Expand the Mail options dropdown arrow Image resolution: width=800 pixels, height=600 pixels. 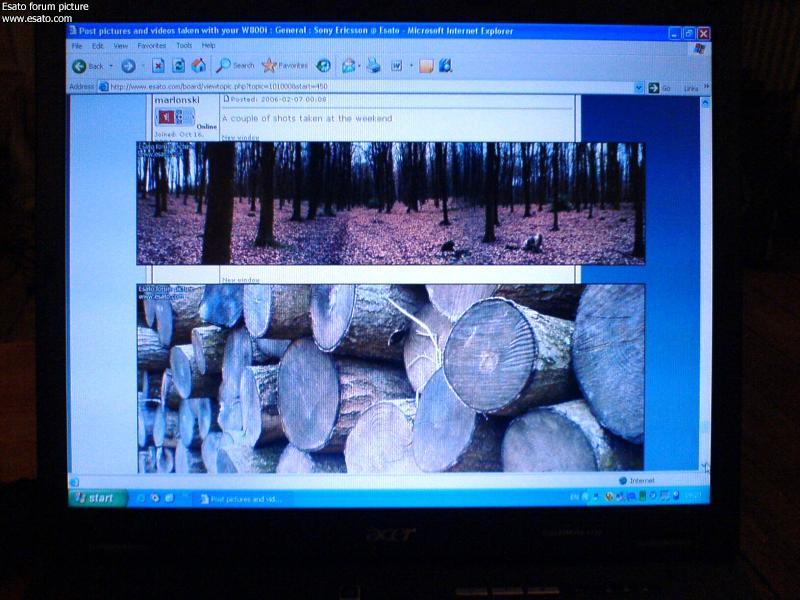pos(360,66)
